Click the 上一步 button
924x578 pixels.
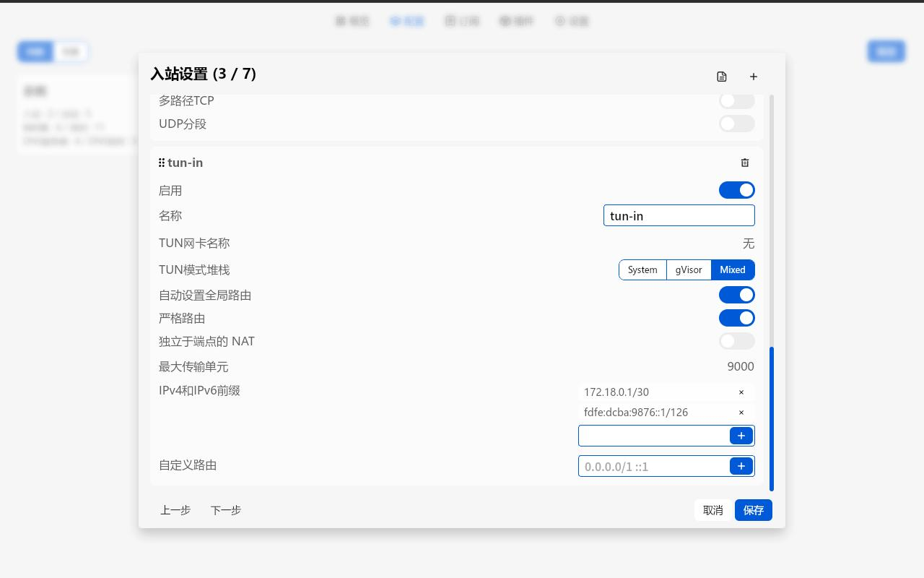pos(175,510)
